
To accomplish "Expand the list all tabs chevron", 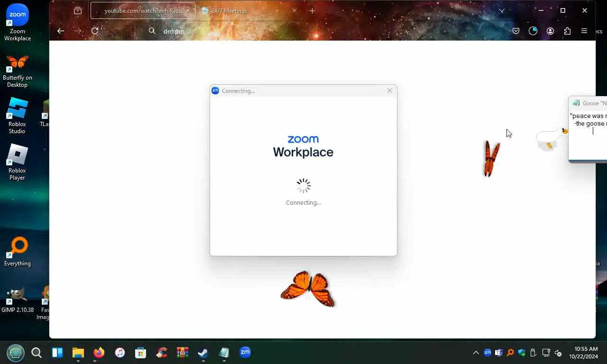I will (502, 10).
